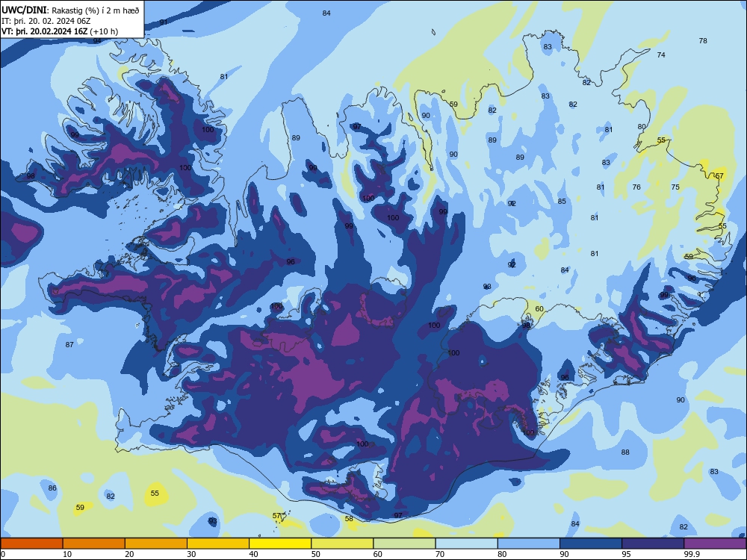Click the humidity value 86 in southwest
Image resolution: width=747 pixels, height=560 pixels.
click(52, 488)
